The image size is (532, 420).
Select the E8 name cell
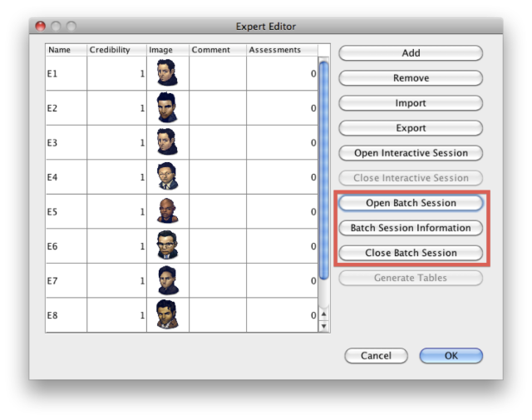point(66,315)
